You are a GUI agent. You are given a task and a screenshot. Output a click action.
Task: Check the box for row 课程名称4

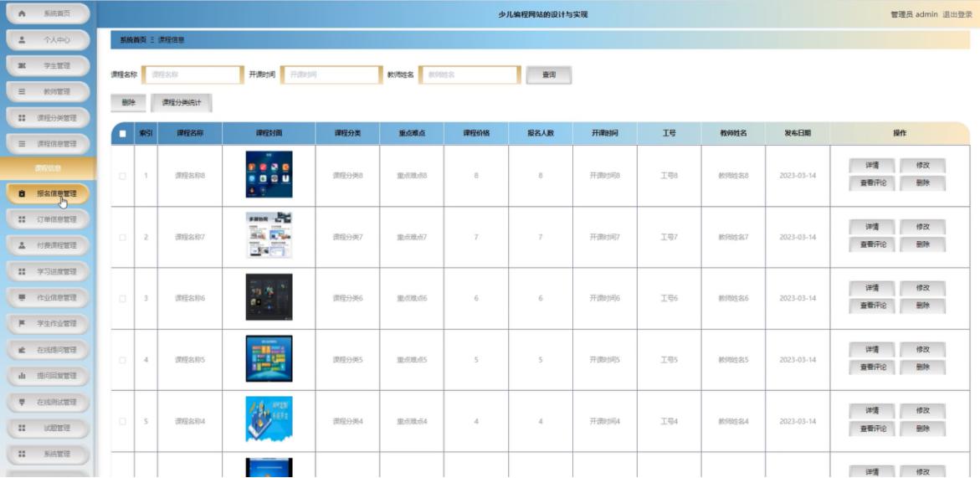tap(122, 421)
